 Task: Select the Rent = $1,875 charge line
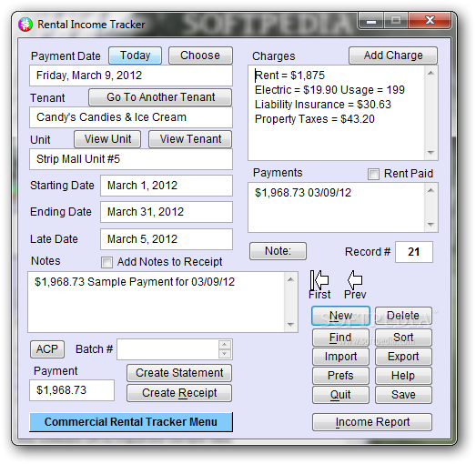290,76
